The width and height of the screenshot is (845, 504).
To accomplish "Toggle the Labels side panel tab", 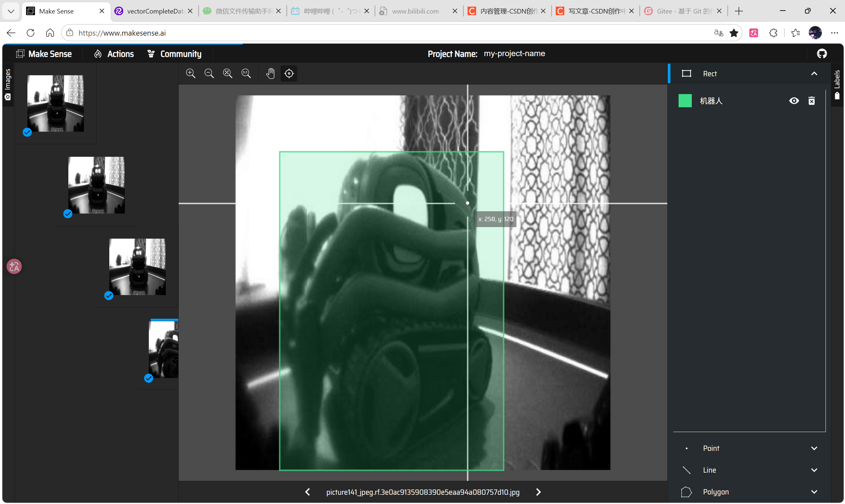I will click(x=837, y=84).
